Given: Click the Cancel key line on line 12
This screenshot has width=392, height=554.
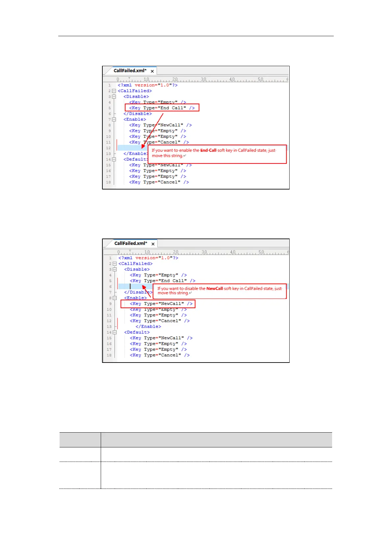Looking at the screenshot, I should point(160,321).
